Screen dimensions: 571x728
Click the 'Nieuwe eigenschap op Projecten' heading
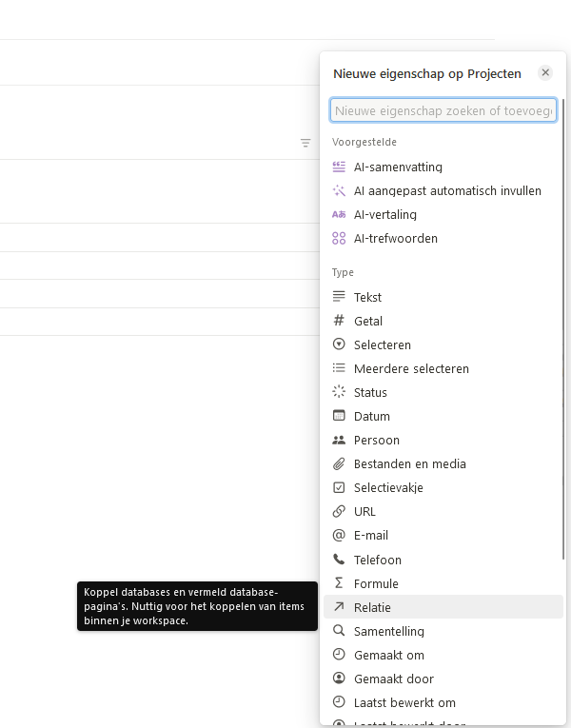[427, 73]
